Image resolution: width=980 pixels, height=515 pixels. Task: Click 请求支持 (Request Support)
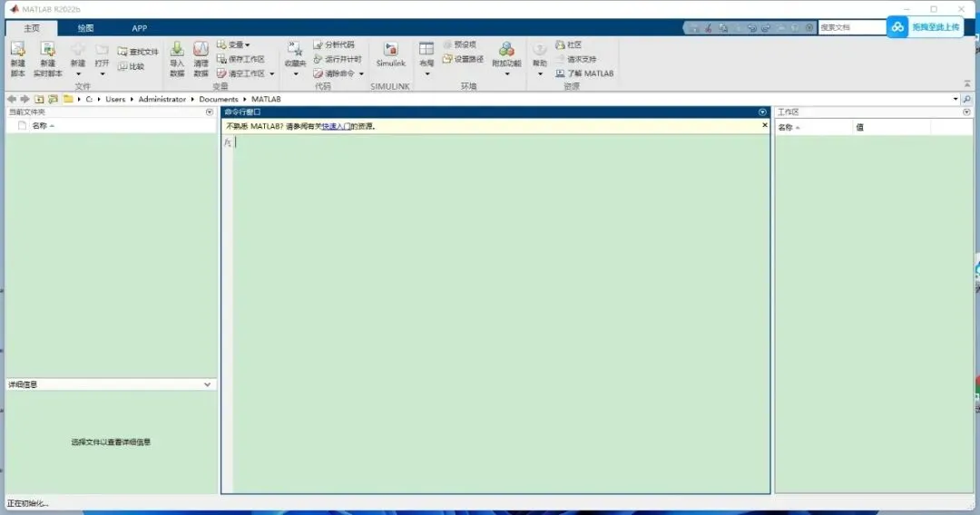pyautogui.click(x=575, y=59)
